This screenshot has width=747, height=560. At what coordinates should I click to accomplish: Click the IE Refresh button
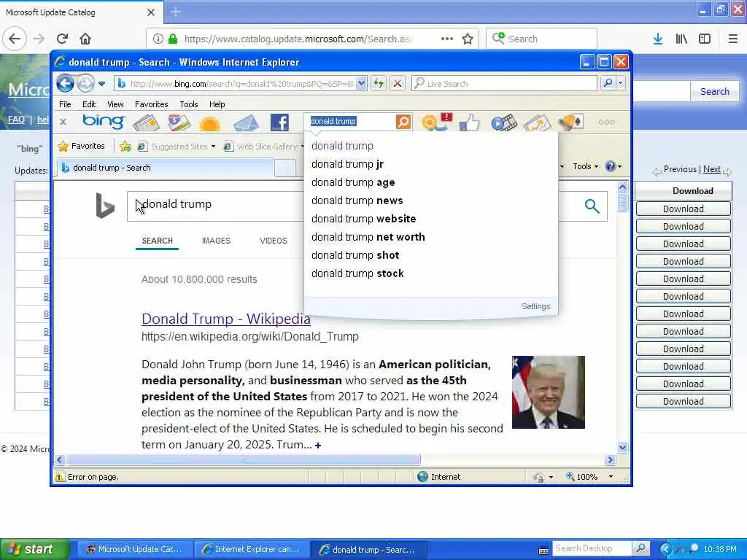(x=379, y=83)
